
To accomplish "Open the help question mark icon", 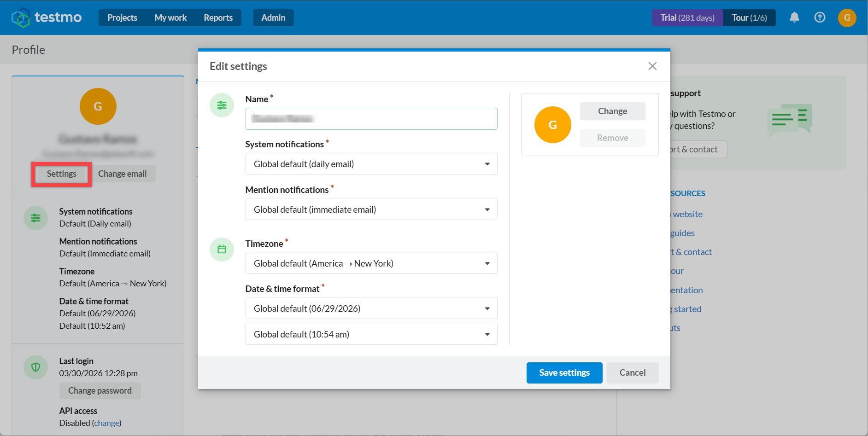I will [820, 17].
